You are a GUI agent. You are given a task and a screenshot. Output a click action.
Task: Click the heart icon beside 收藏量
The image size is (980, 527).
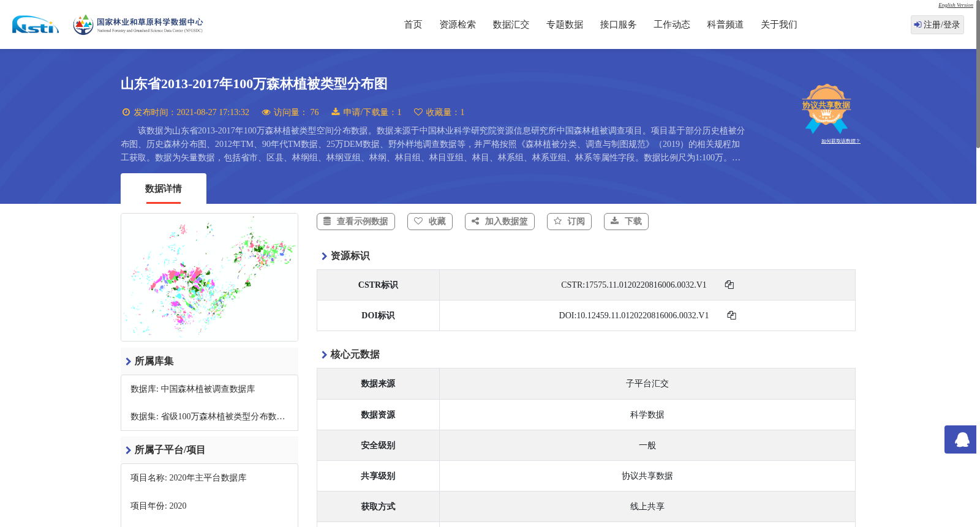click(418, 112)
